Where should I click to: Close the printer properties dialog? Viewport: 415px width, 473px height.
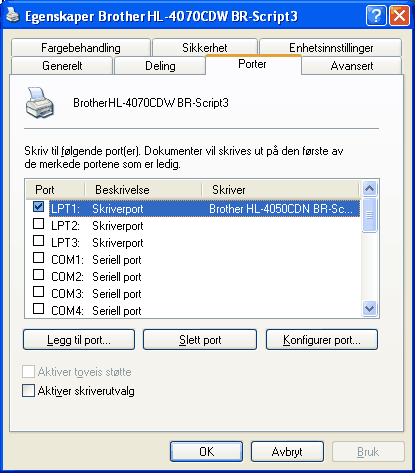tap(399, 15)
